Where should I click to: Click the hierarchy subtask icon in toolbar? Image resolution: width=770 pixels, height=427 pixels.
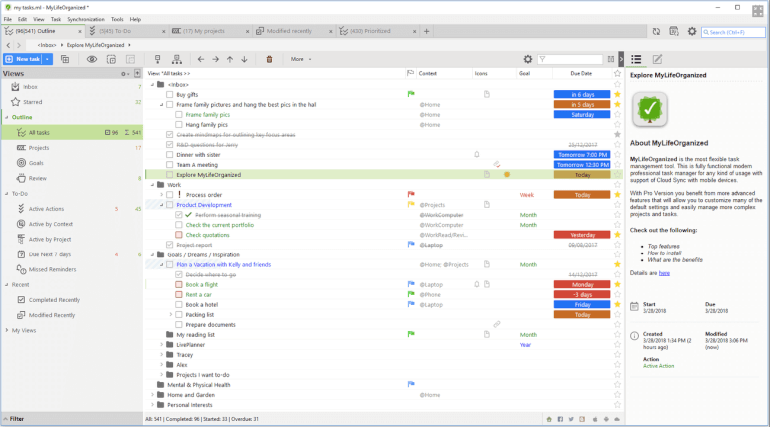click(177, 59)
